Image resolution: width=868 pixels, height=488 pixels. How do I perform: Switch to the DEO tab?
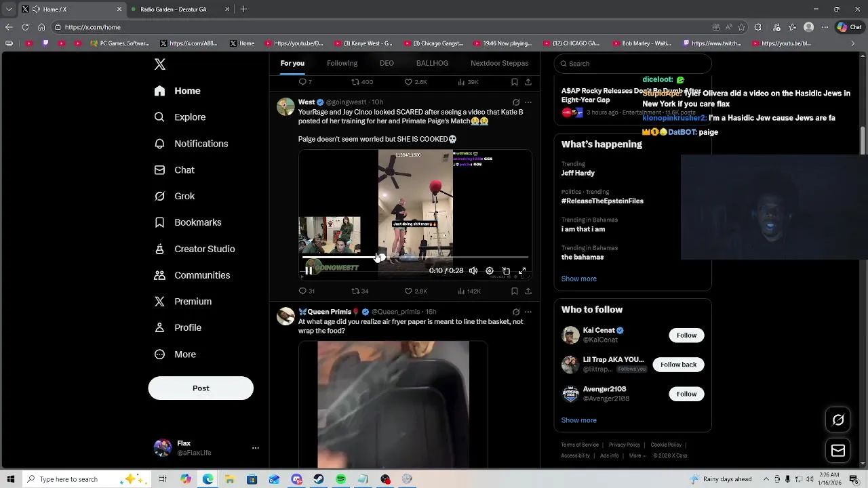click(x=387, y=63)
